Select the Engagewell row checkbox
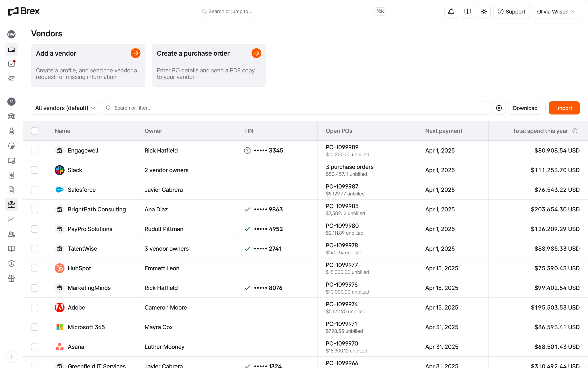The image size is (588, 368). pos(35,150)
